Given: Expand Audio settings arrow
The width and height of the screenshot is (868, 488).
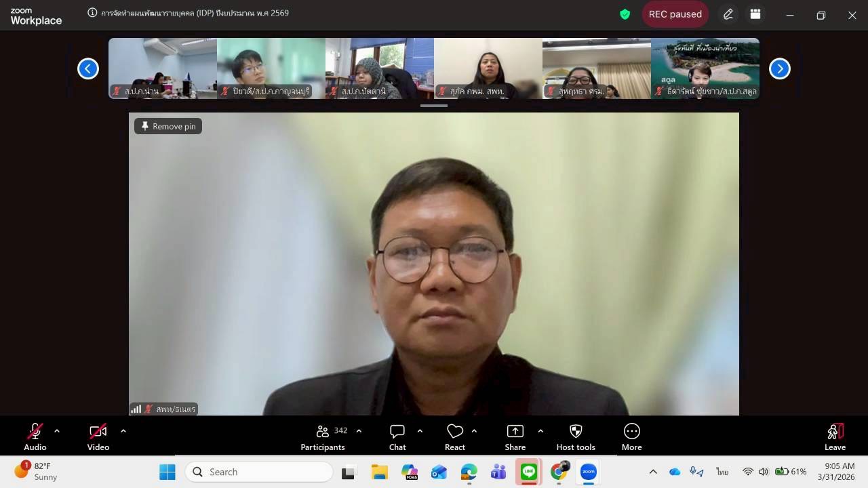Looking at the screenshot, I should click(57, 430).
